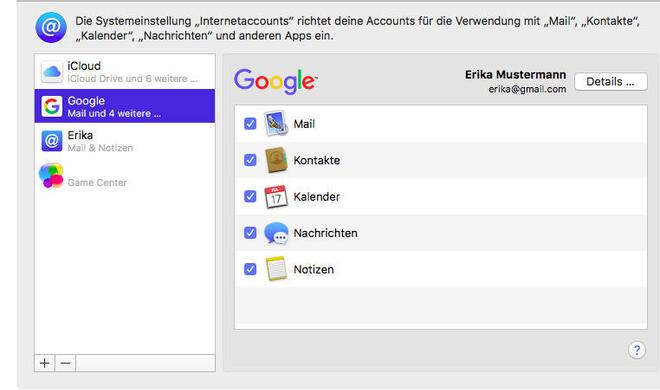Click the Game Center bubbles icon
This screenshot has height=390, width=660.
point(51,175)
